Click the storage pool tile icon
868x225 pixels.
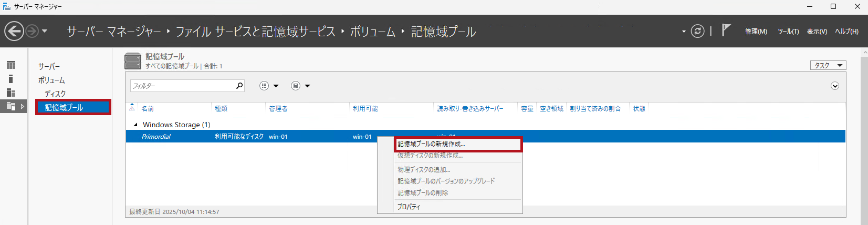tap(133, 61)
